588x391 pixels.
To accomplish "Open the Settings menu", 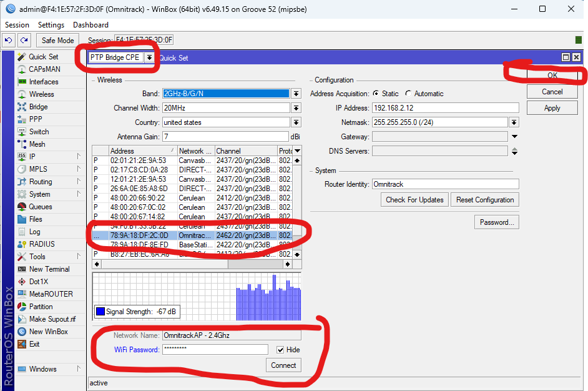I will [51, 25].
